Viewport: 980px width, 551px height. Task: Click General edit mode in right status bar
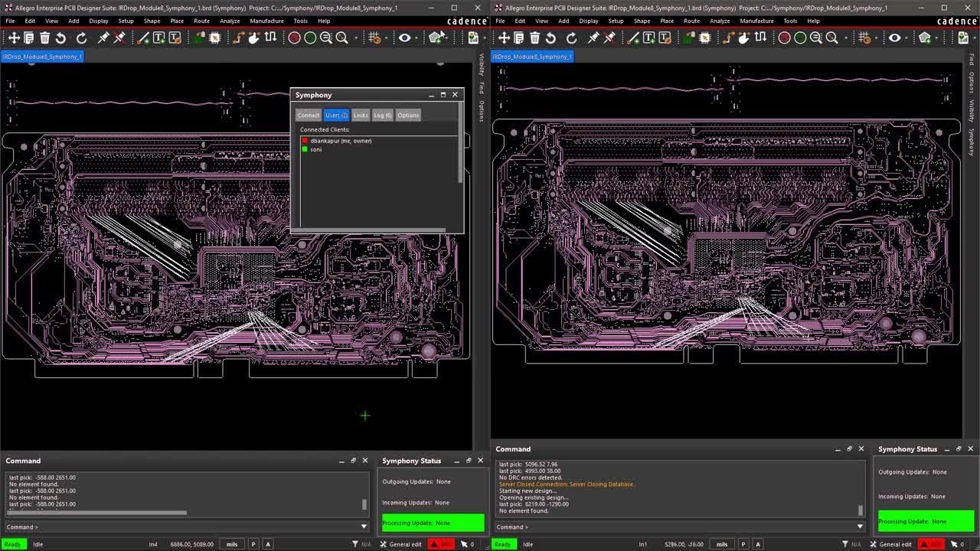tap(890, 544)
